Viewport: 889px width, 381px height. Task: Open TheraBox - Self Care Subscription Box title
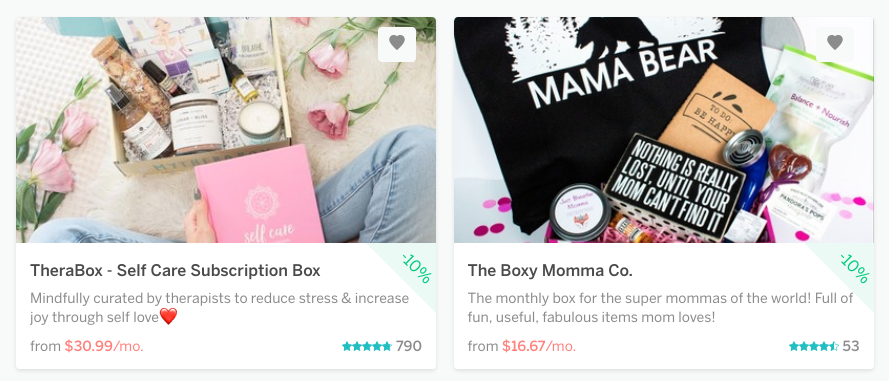[175, 270]
